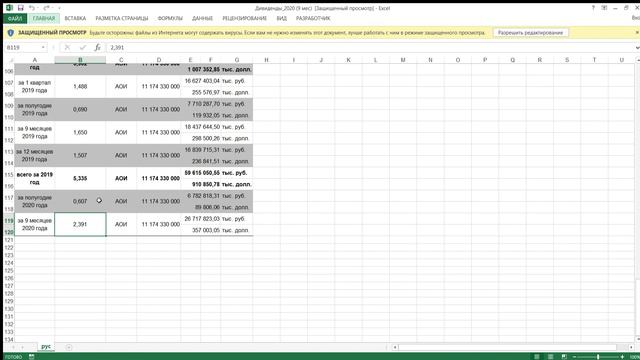This screenshot has width=640, height=360.
Task: Click into the Name Box showing B119
Action: pos(22,48)
